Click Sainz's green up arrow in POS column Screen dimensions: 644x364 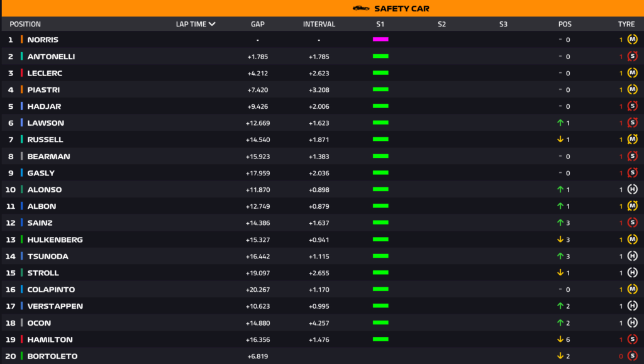(560, 223)
